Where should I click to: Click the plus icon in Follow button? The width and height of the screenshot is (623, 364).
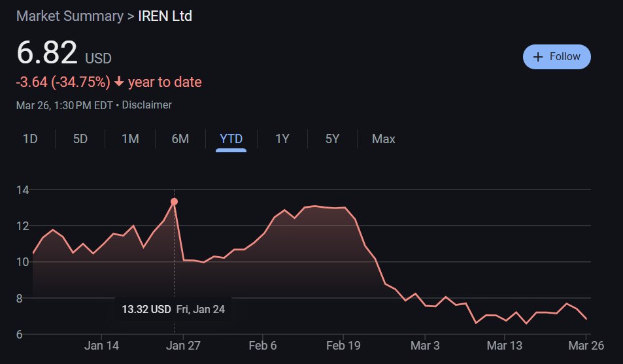[538, 57]
